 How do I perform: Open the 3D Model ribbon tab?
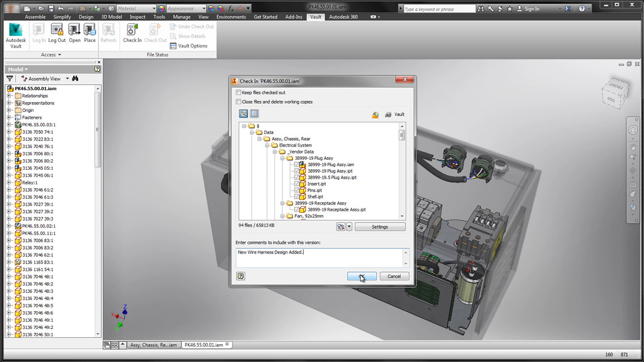coord(111,17)
